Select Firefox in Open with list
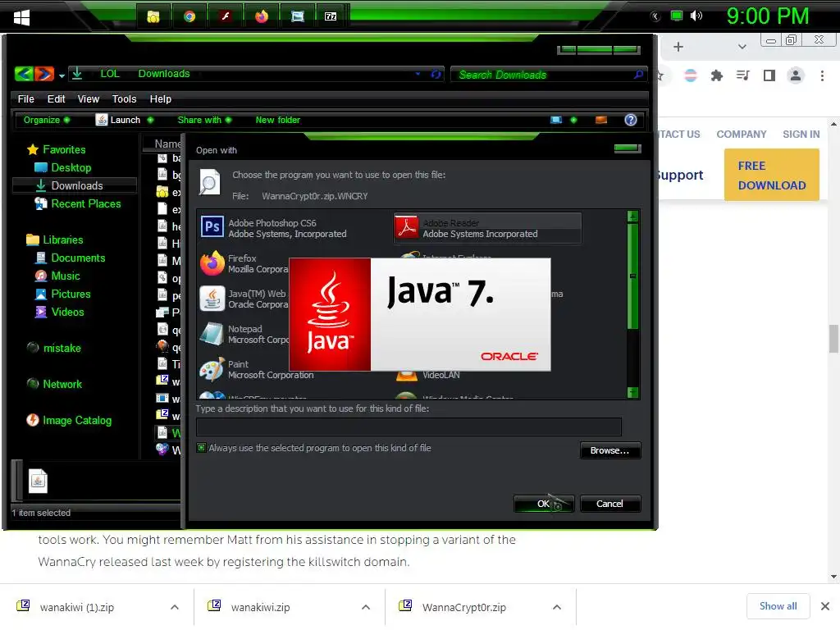The width and height of the screenshot is (840, 630). click(x=244, y=263)
